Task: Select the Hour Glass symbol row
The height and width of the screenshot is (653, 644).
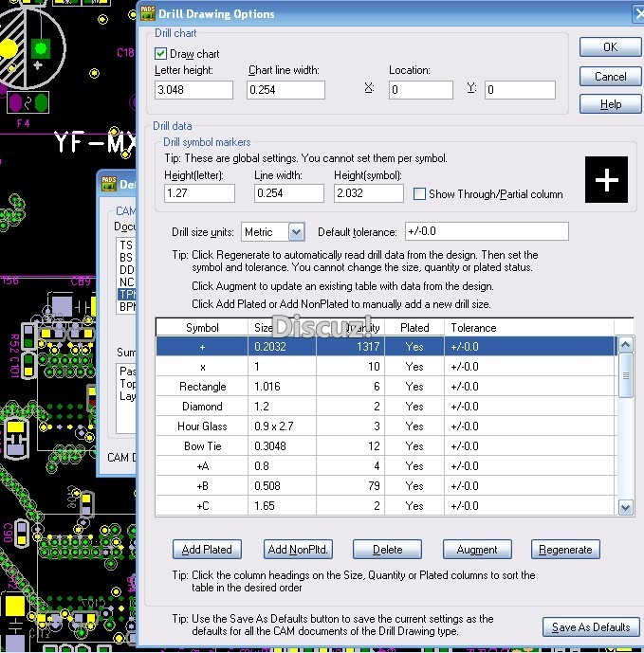Action: point(202,426)
